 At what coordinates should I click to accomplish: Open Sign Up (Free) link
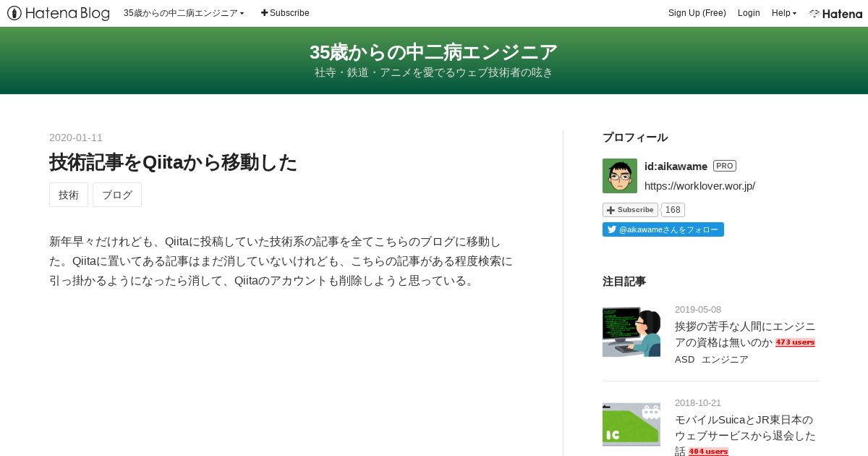[x=697, y=13]
